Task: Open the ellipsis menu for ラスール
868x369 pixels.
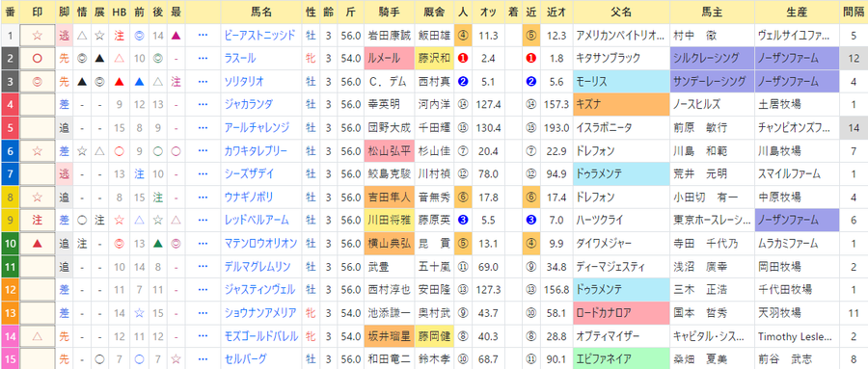Action: click(203, 58)
